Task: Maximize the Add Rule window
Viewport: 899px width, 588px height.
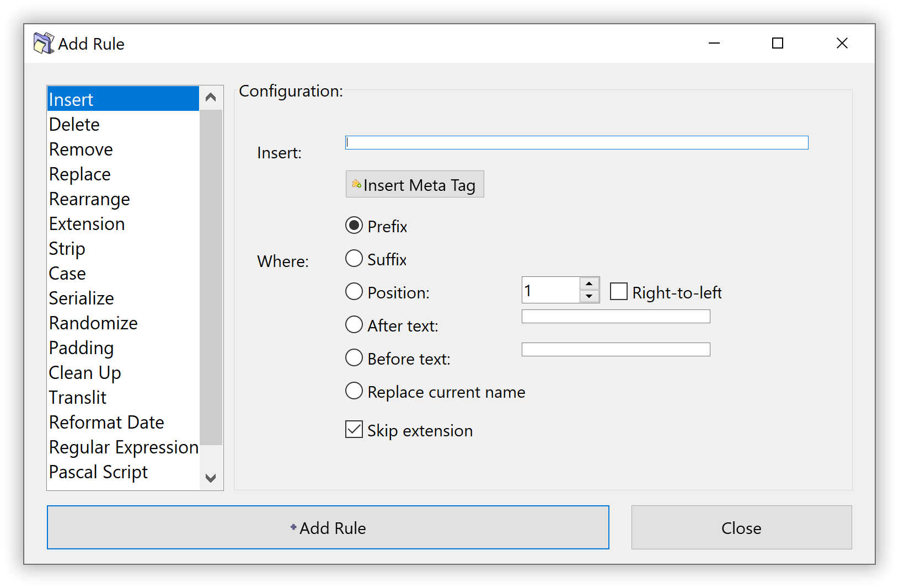Action: pos(778,43)
